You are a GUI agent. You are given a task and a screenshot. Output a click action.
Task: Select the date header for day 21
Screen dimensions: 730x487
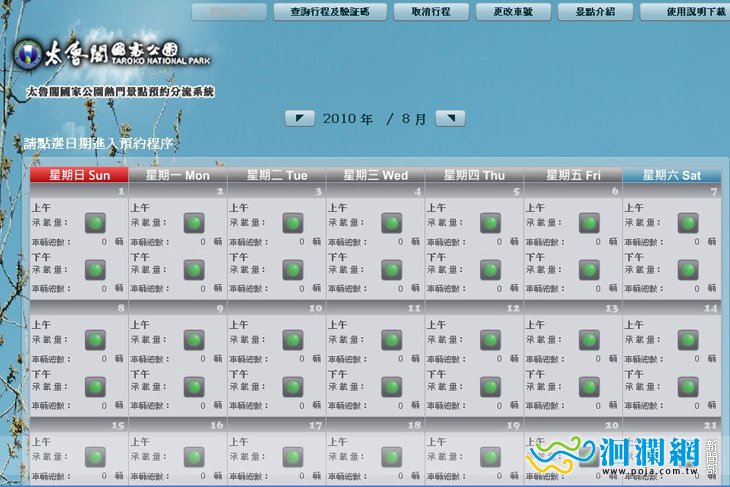click(672, 425)
